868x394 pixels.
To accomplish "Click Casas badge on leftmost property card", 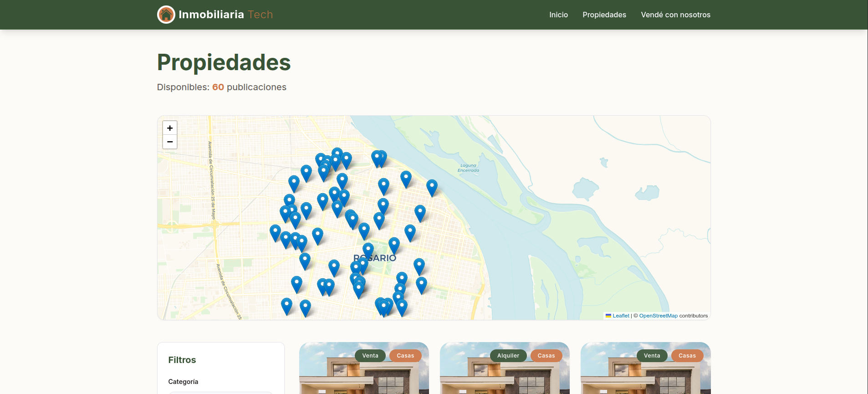I will 405,356.
